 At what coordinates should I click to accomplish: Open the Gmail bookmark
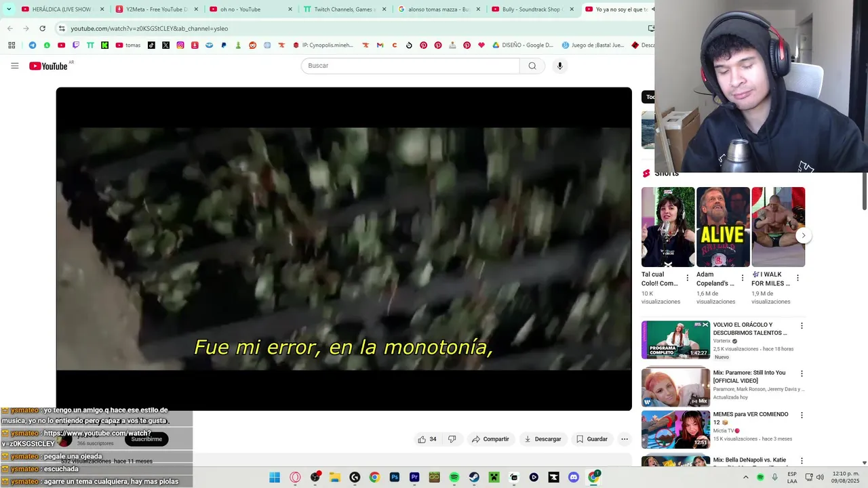(380, 45)
